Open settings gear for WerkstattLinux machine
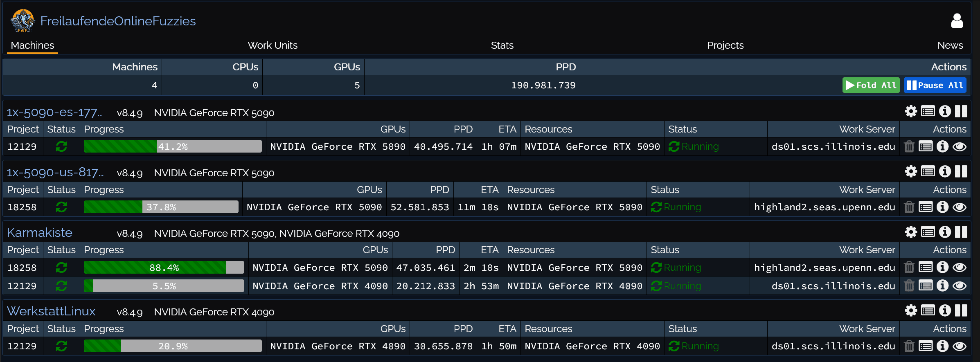 coord(911,311)
